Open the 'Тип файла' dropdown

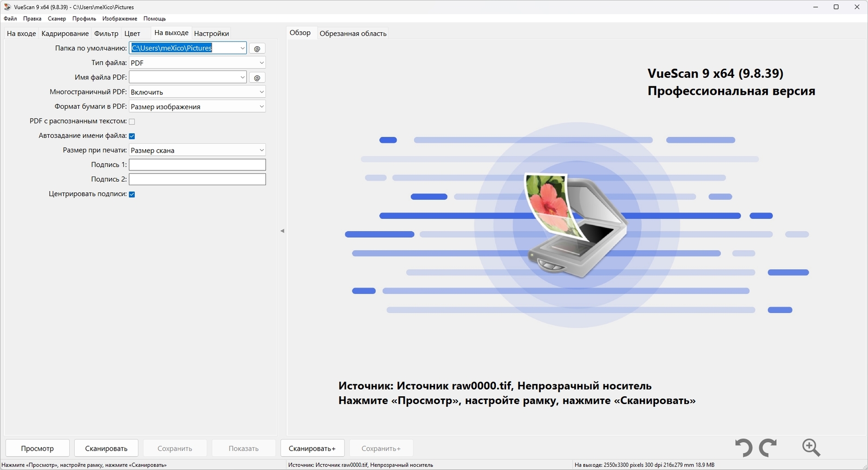coord(197,63)
